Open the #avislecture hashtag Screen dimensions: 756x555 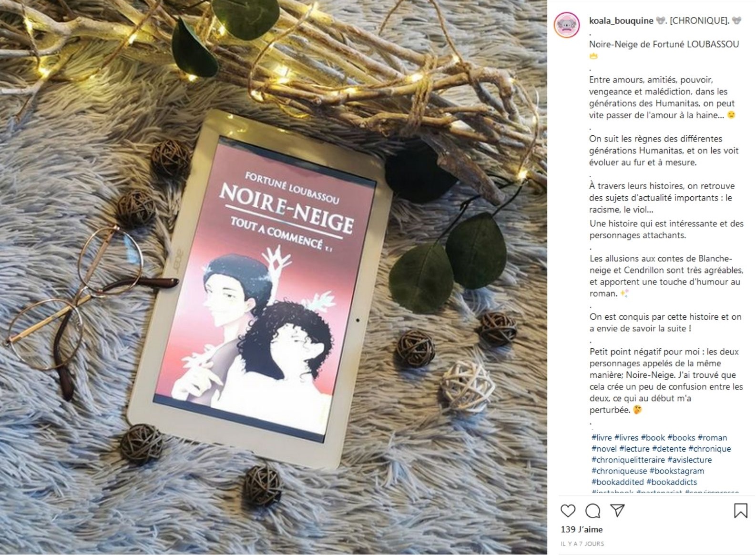690,460
